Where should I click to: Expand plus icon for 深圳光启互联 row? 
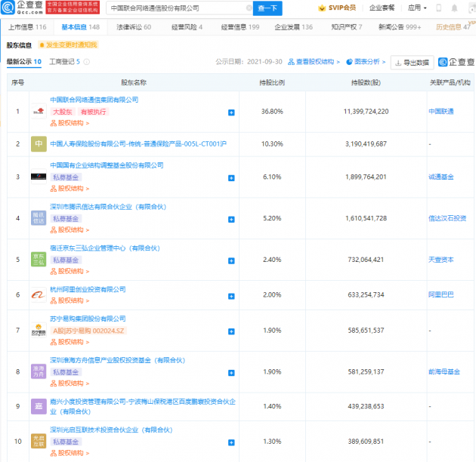231,442
